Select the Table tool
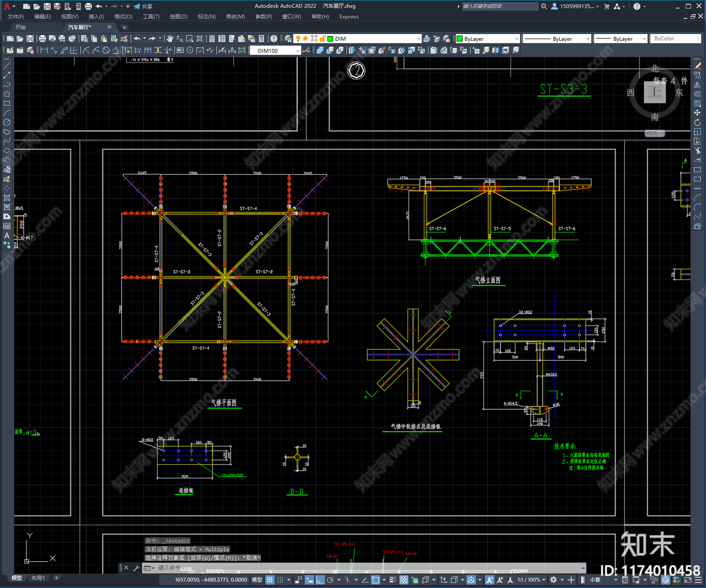Screen dimensions: 706x588 pos(7,226)
